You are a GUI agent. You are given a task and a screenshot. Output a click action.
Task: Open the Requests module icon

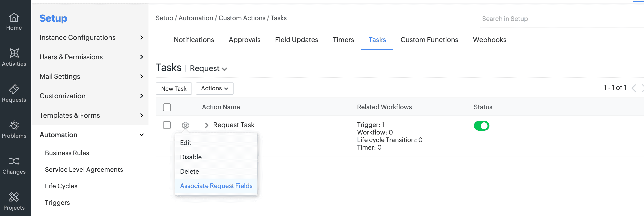[x=14, y=93]
